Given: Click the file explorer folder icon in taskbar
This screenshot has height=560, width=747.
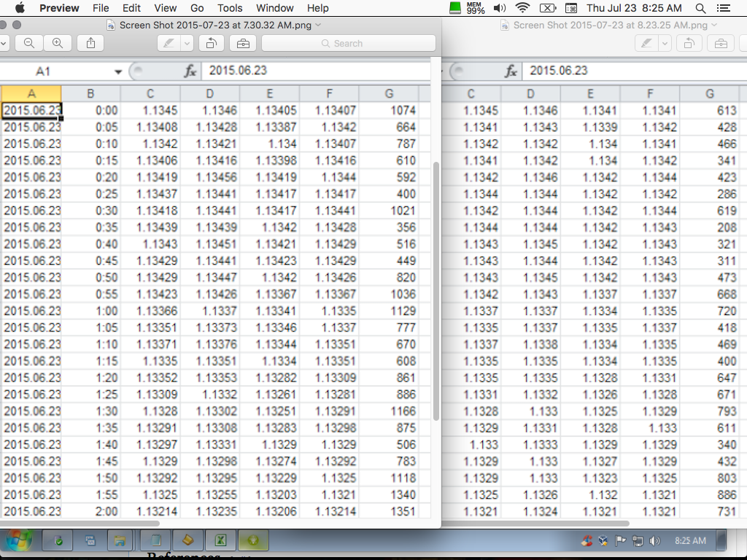Looking at the screenshot, I should pos(119,540).
